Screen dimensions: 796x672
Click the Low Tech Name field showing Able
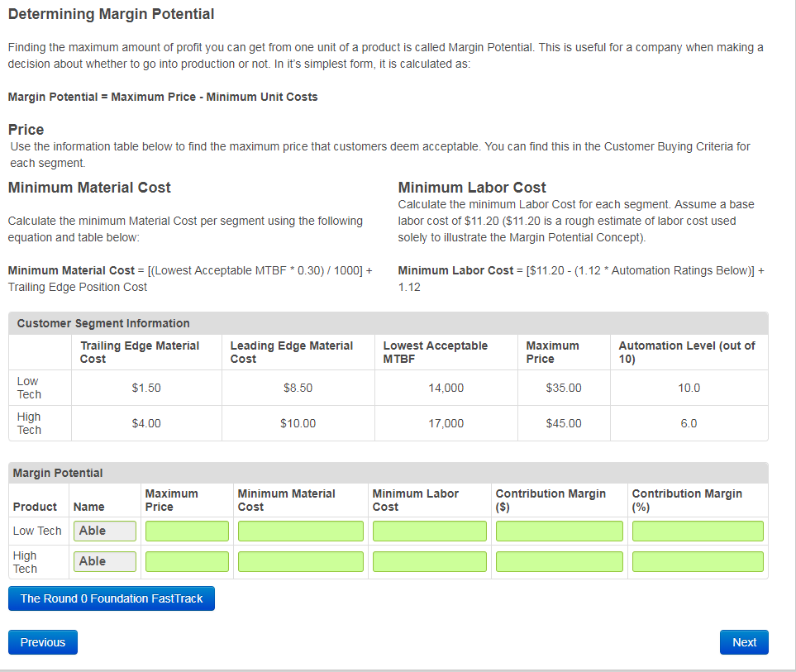click(104, 531)
